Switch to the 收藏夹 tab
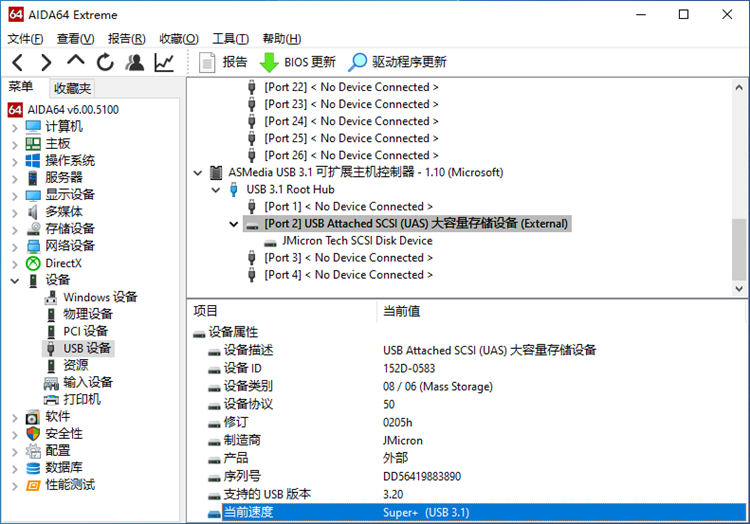 [x=72, y=88]
